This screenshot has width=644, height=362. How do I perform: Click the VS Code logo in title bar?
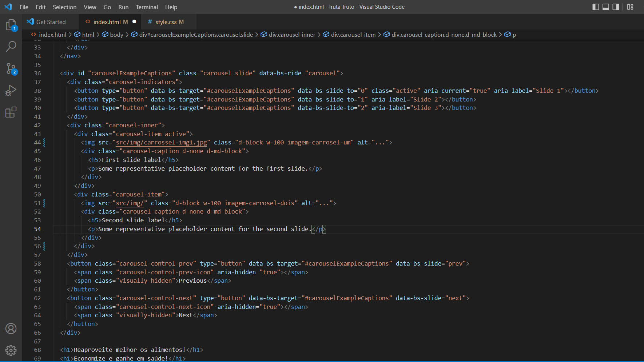[8, 7]
